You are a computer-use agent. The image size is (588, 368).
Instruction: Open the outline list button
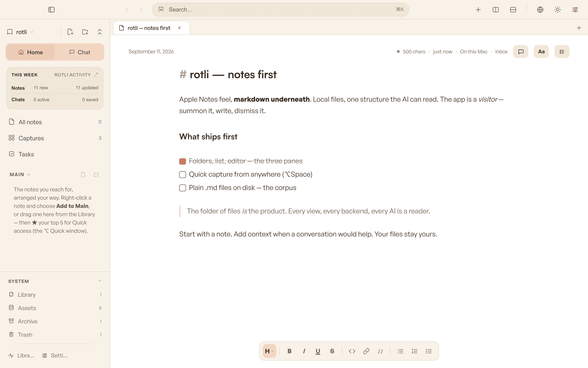[562, 52]
